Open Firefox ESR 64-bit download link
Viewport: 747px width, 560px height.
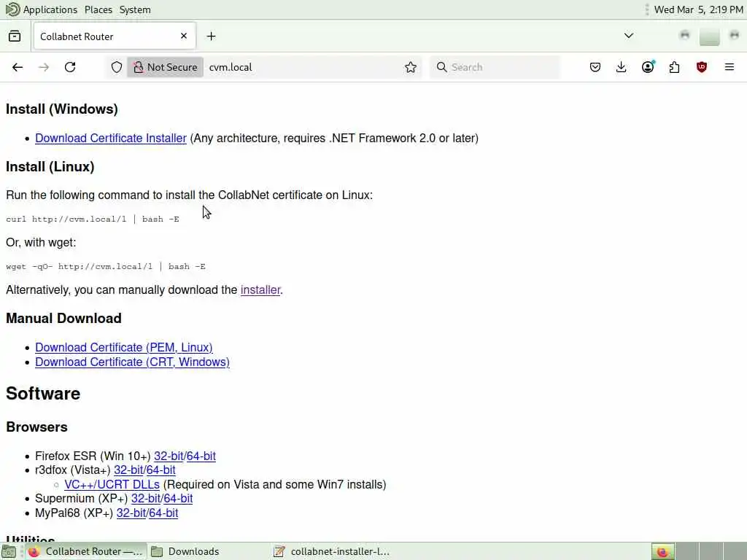pos(201,456)
